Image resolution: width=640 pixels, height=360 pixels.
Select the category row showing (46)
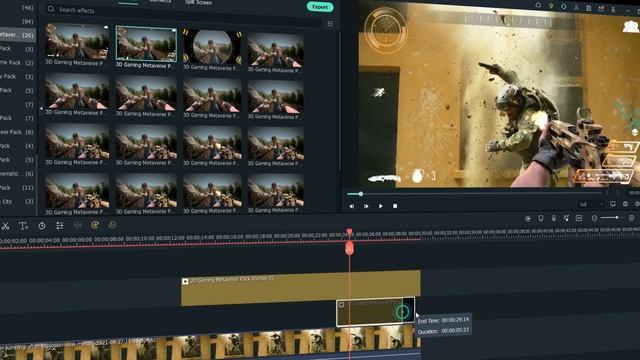pos(18,7)
